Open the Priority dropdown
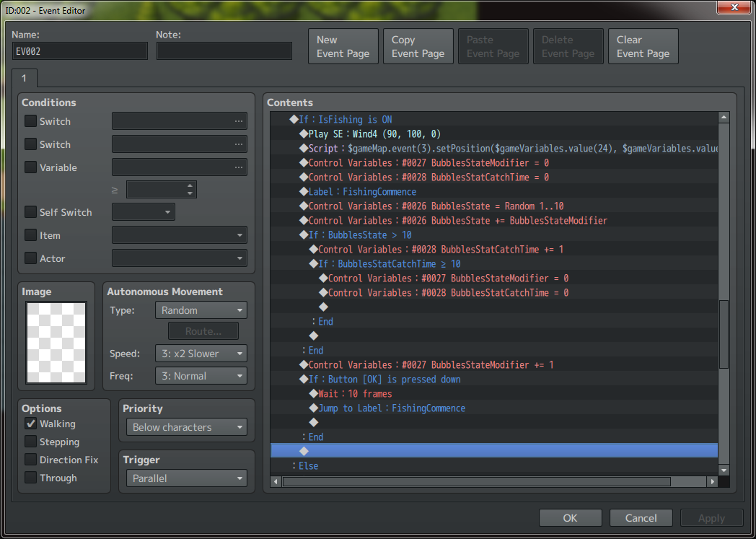 click(185, 427)
